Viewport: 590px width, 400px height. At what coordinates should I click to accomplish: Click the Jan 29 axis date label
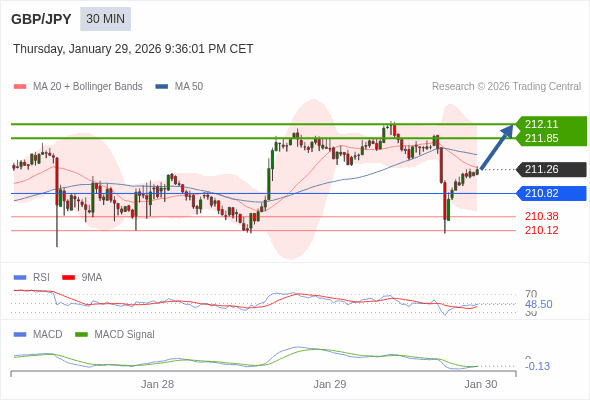(330, 384)
